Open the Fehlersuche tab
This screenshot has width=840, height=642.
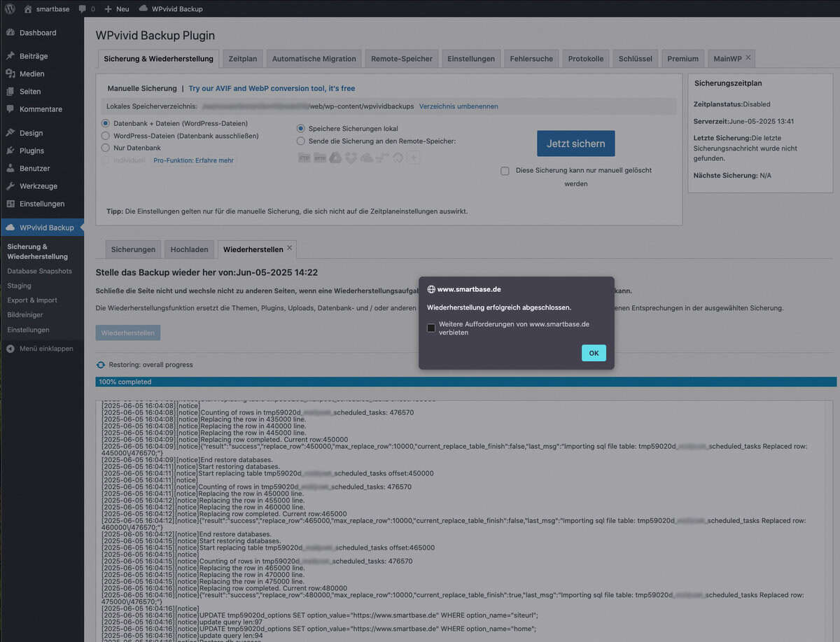click(x=531, y=59)
